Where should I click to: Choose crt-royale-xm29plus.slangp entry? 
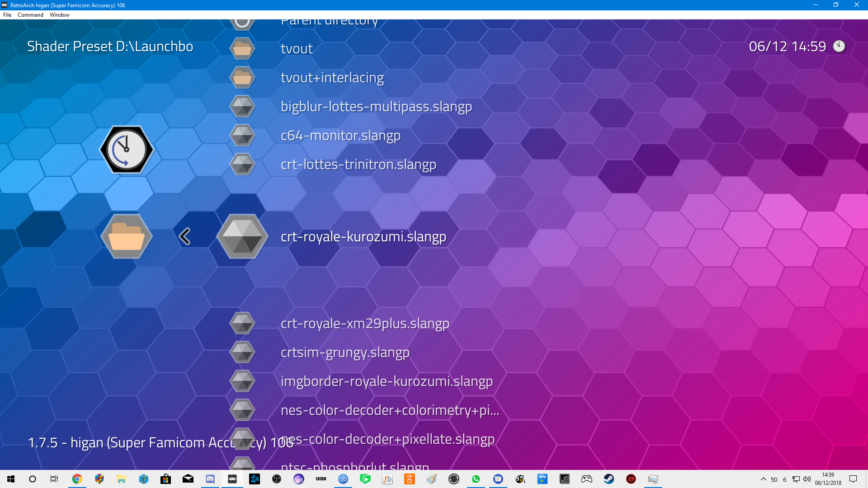click(365, 324)
